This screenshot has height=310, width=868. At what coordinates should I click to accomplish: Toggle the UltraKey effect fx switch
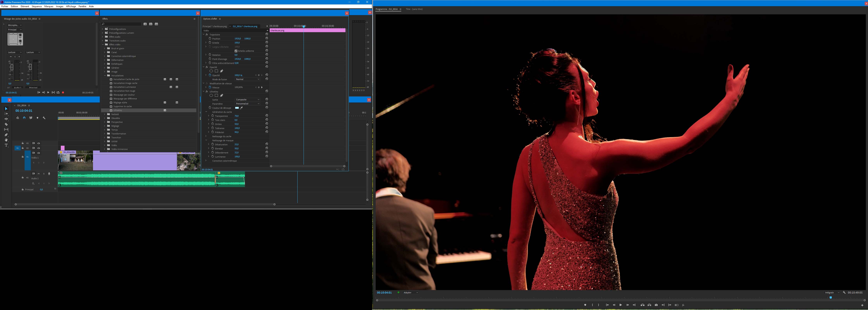point(207,91)
